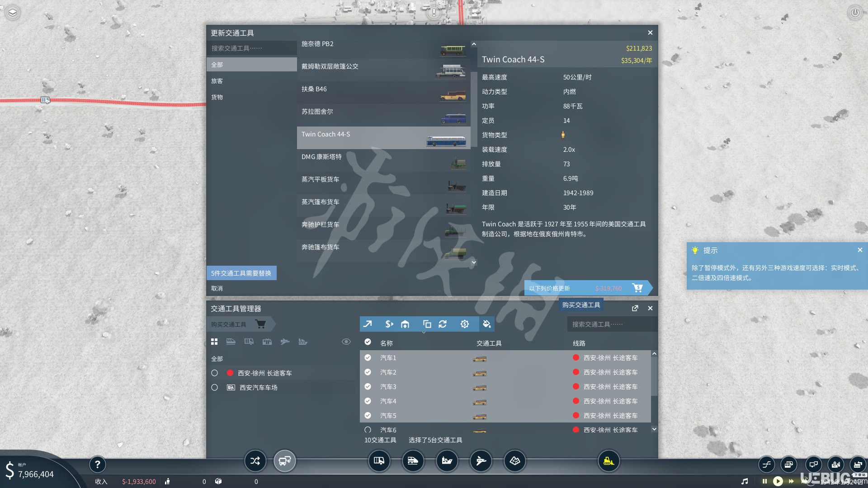Choose 扶桑 B46 from vehicle list
The height and width of the screenshot is (488, 868).
click(x=383, y=93)
